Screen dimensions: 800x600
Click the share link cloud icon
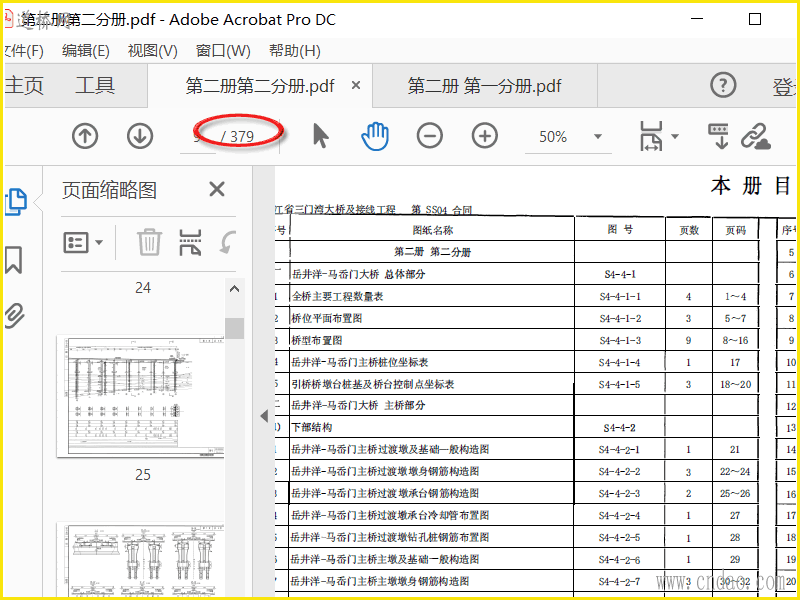(x=756, y=136)
